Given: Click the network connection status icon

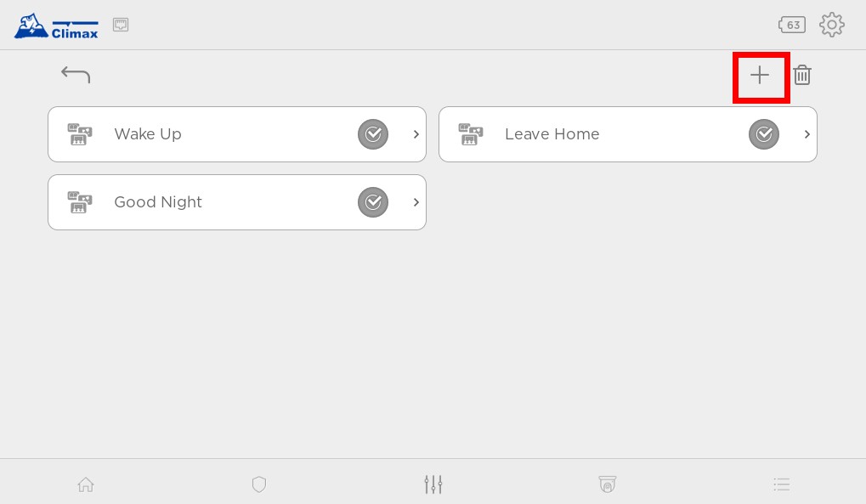Looking at the screenshot, I should 121,25.
